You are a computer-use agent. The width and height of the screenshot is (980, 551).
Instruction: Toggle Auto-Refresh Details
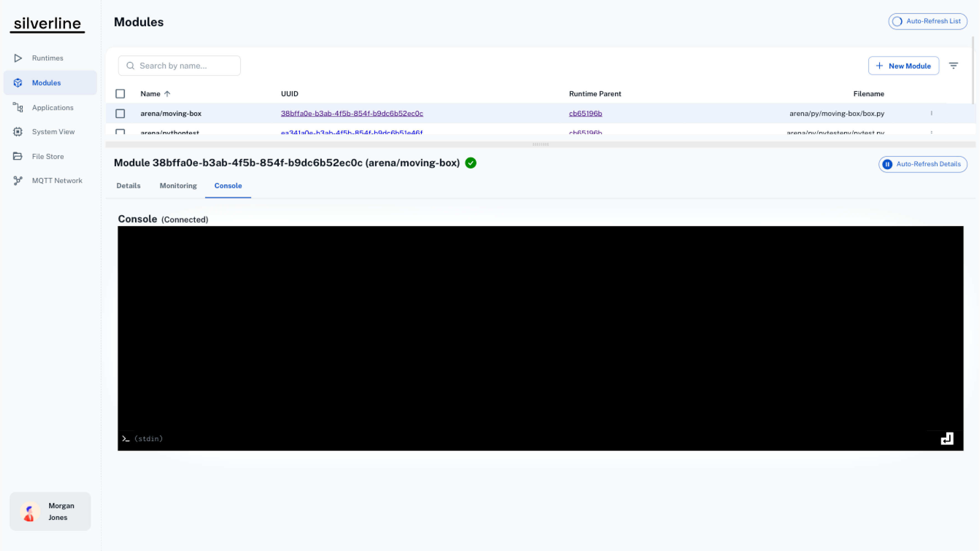click(x=923, y=164)
